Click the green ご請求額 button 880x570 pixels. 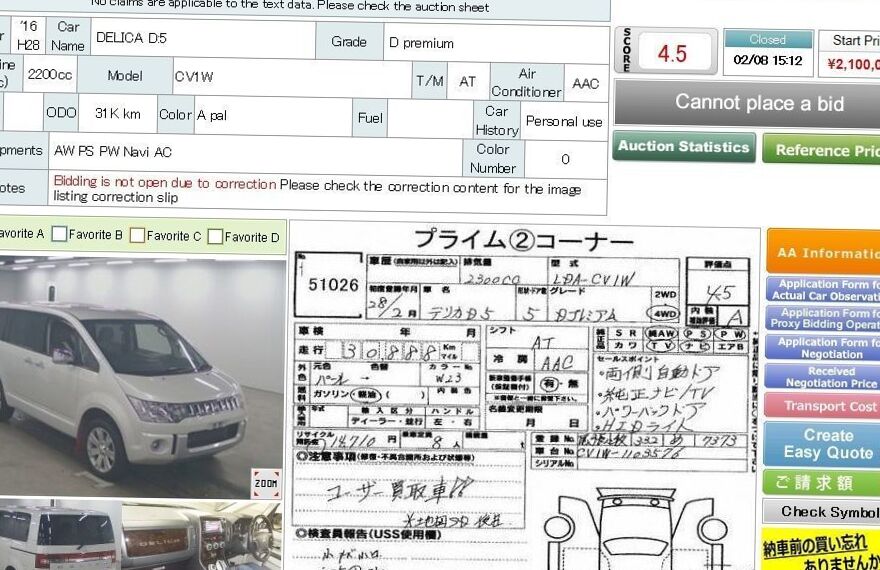click(822, 482)
